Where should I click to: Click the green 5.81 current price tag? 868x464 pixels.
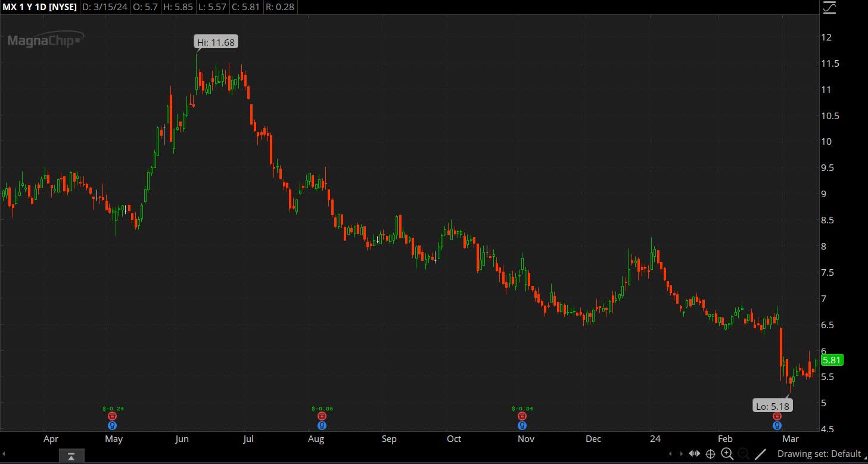click(831, 360)
